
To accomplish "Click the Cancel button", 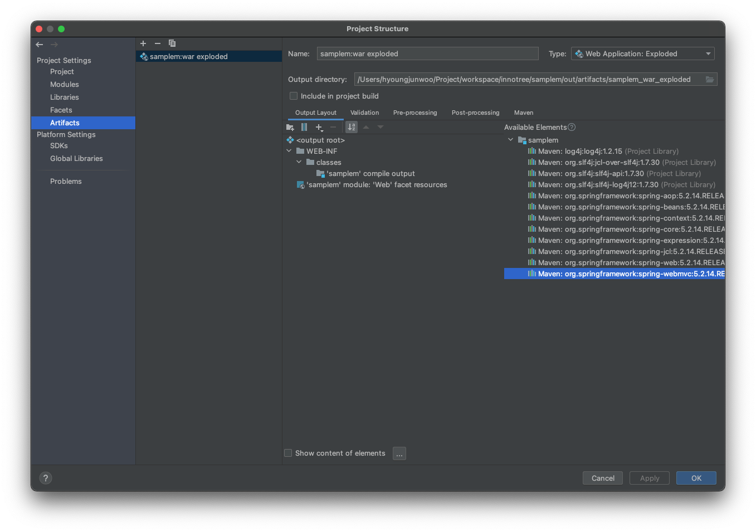I will [x=603, y=478].
